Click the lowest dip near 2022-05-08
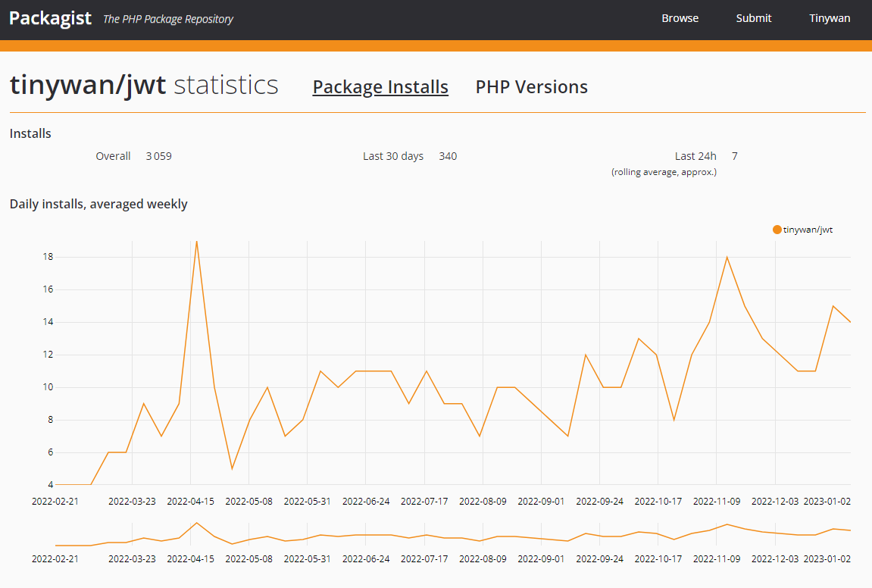This screenshot has height=588, width=872. point(232,468)
